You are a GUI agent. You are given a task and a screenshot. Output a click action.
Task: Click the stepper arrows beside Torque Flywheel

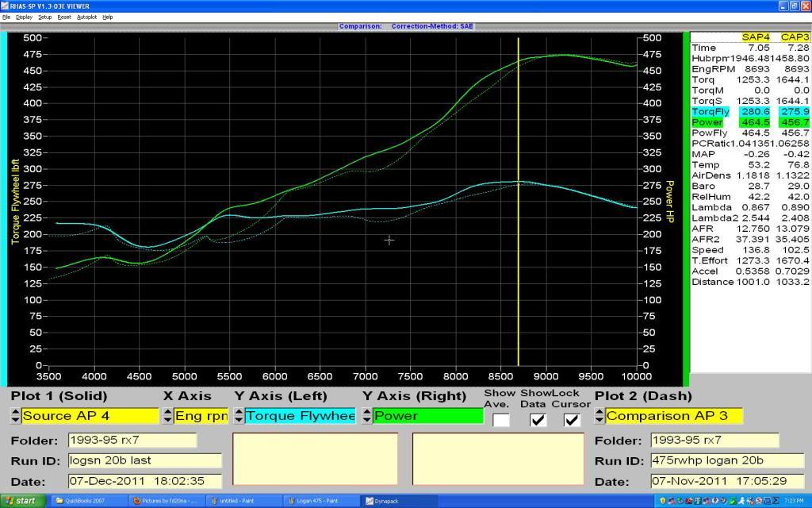pos(239,416)
